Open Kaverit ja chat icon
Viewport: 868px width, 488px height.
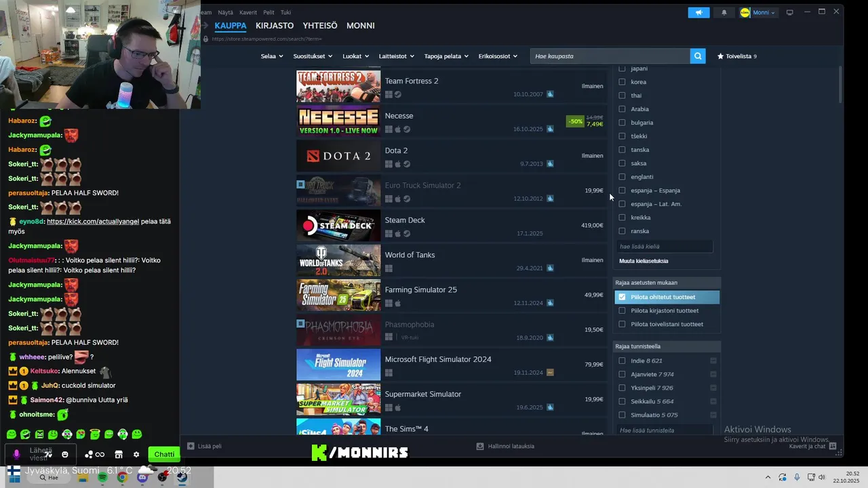click(833, 446)
